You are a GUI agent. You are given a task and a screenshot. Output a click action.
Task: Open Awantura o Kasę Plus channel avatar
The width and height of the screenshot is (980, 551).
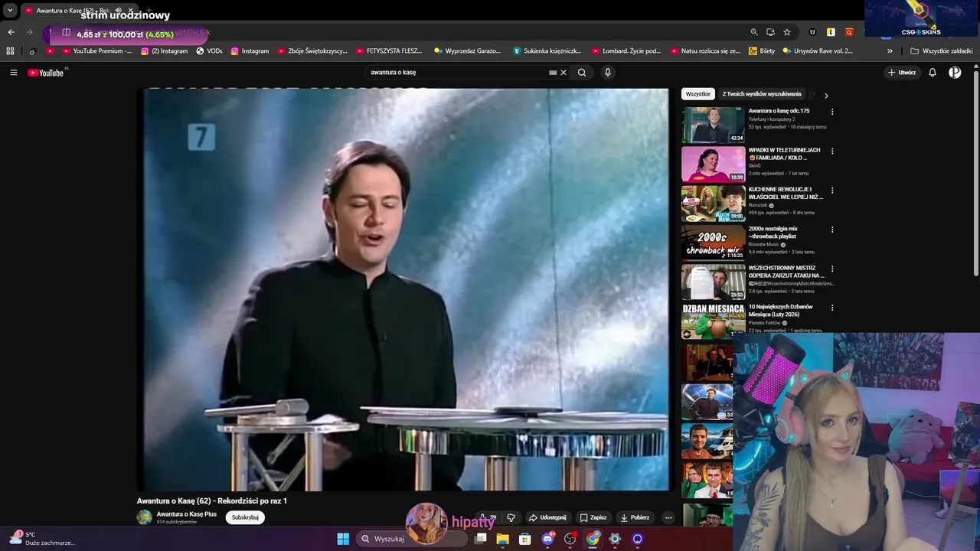(x=144, y=517)
